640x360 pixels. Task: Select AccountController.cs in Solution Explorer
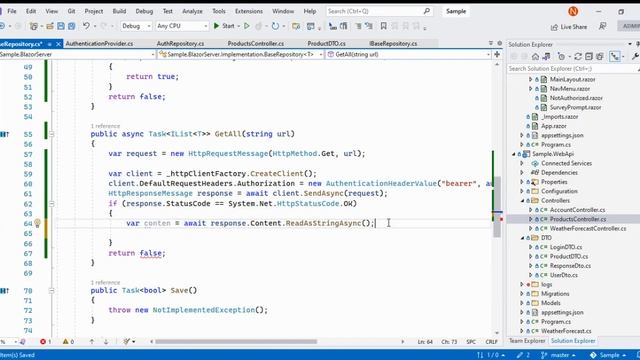click(577, 210)
